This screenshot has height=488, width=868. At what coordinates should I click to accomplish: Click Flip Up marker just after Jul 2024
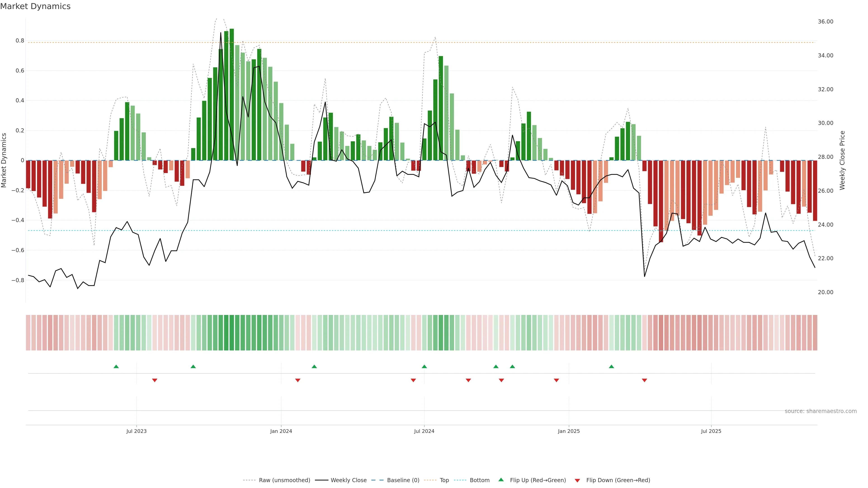coord(424,366)
